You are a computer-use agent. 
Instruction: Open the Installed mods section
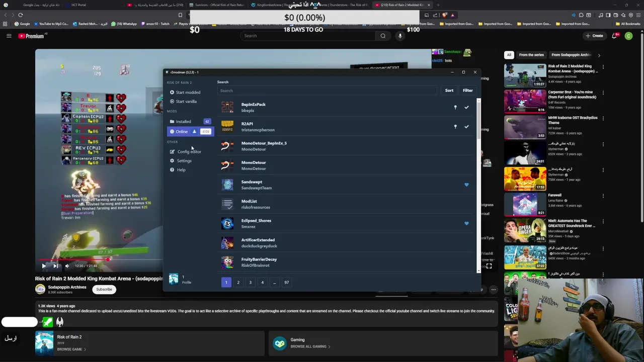click(x=190, y=122)
